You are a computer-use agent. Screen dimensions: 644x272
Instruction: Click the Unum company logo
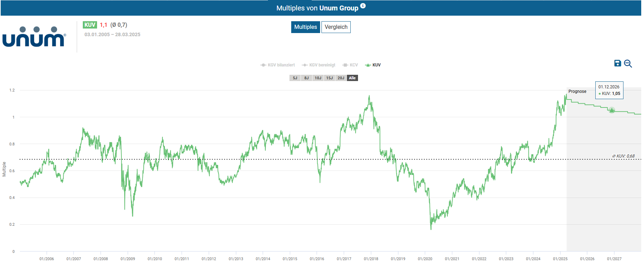point(34,37)
